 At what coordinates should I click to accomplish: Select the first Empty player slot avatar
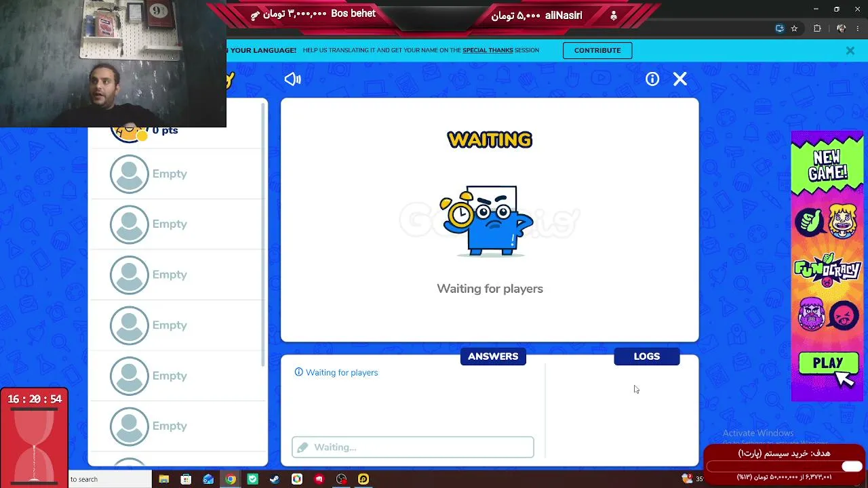(x=129, y=174)
